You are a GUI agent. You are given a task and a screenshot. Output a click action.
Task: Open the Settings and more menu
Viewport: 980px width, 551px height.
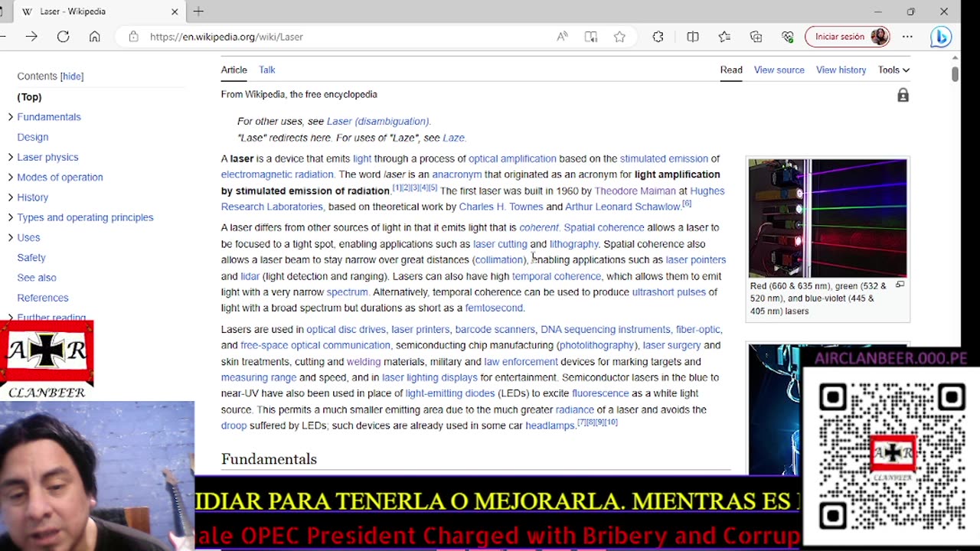[907, 37]
